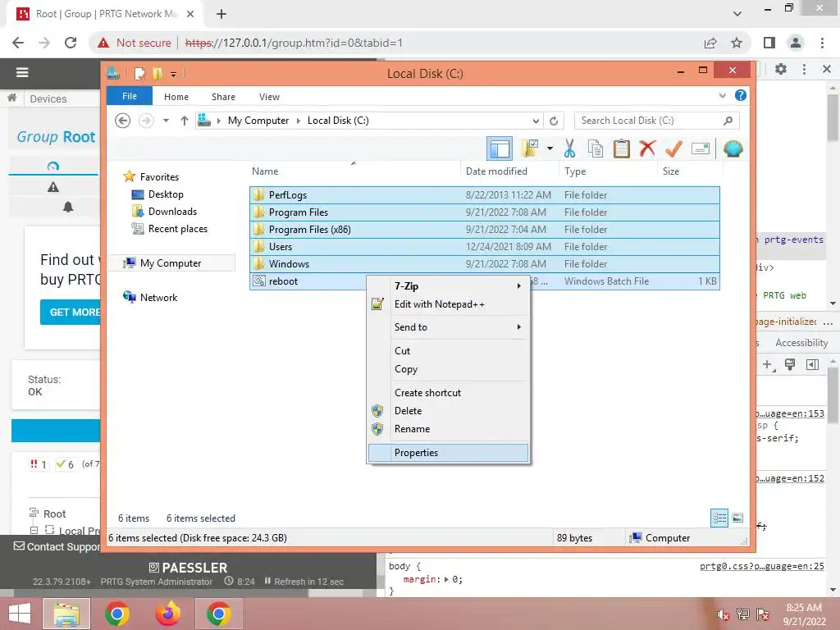Switch to large icons view in status bar
The image size is (840, 630).
737,518
